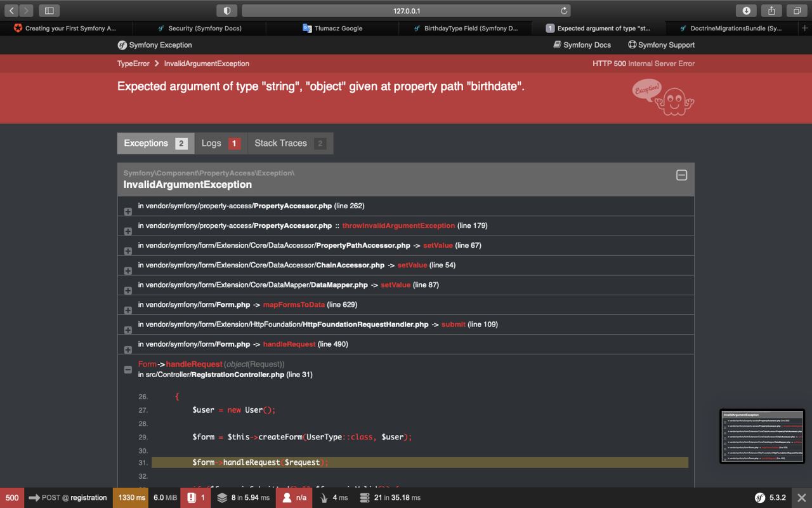The height and width of the screenshot is (508, 812).
Task: Select the Stack Traces tab
Action: tap(290, 143)
